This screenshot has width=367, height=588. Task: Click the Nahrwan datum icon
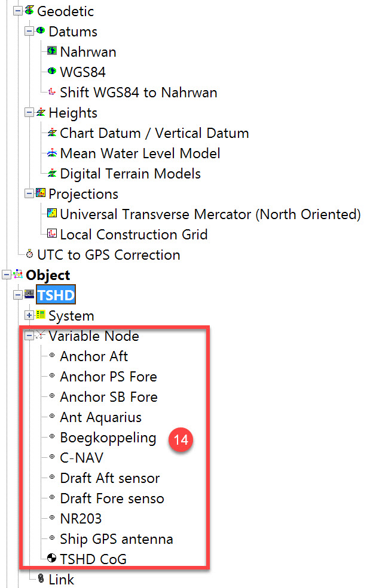pyautogui.click(x=52, y=51)
